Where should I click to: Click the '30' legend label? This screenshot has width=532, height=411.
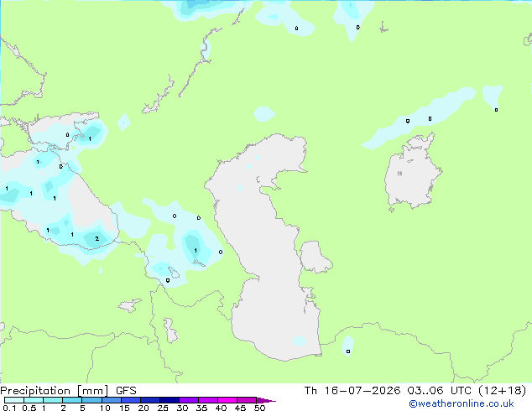pos(182,408)
